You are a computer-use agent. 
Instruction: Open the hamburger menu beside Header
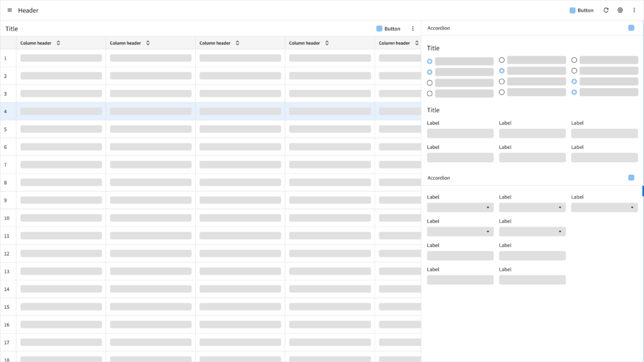click(9, 10)
